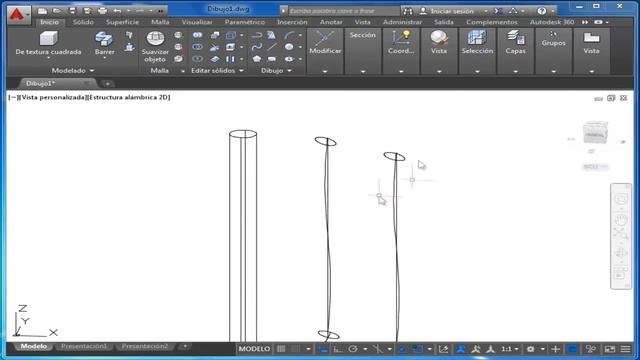Select the box modeling tool "De textura cuadrada"
Screen dimensions: 640x360
point(48,42)
